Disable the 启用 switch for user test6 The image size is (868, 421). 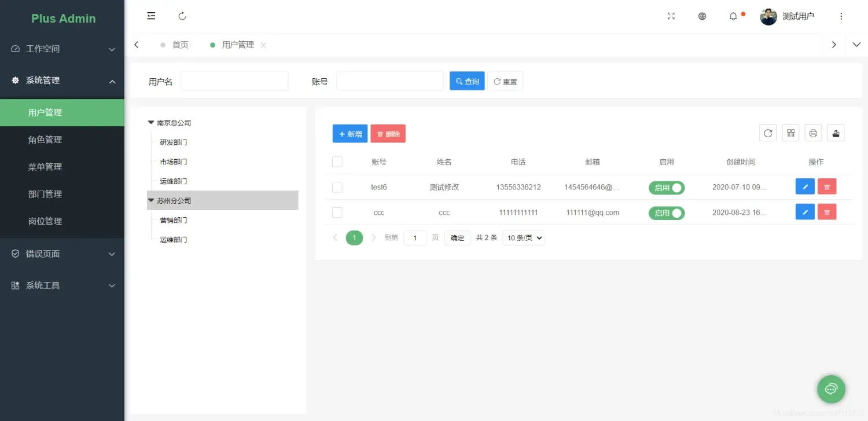point(667,187)
